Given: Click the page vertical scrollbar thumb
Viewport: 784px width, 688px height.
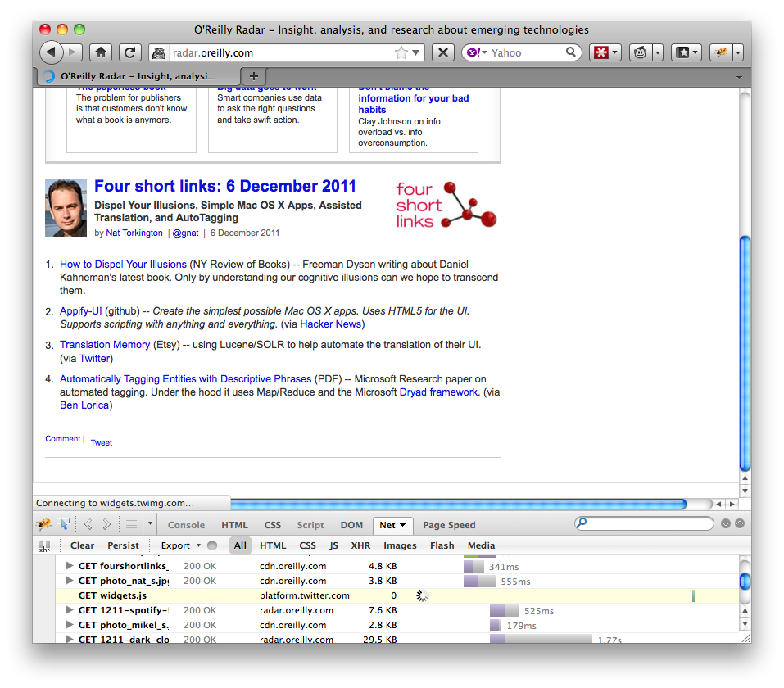Looking at the screenshot, I should point(745,353).
